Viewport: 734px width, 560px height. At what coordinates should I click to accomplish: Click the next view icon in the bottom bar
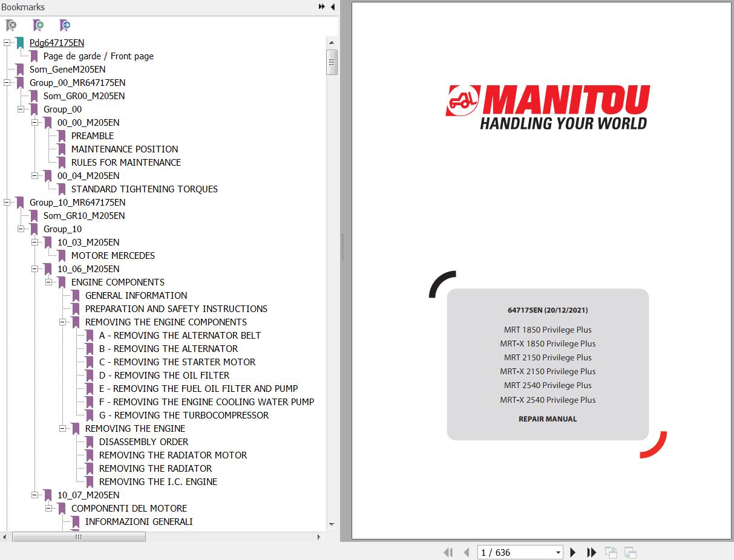point(630,552)
